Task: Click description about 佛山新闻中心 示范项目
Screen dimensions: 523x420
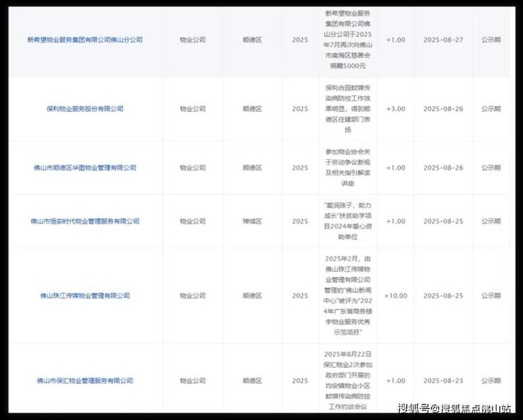Action: pyautogui.click(x=348, y=296)
